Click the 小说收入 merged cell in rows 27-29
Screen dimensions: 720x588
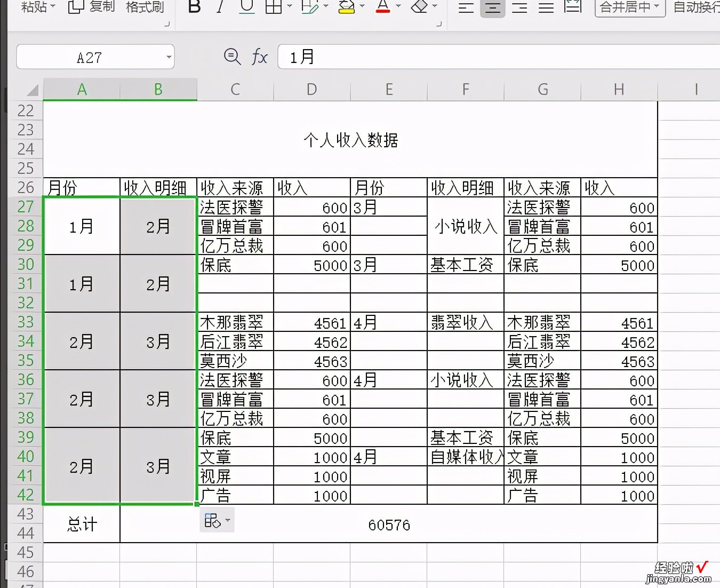click(466, 226)
